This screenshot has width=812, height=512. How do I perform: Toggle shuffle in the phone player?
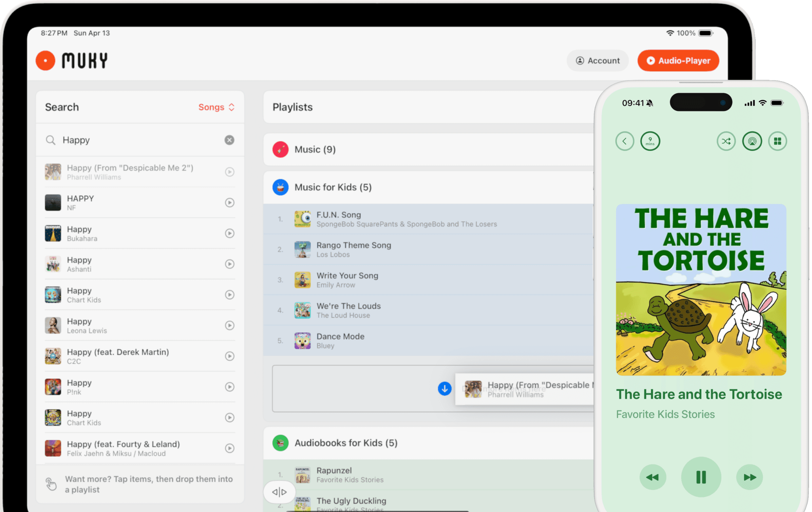coord(726,141)
